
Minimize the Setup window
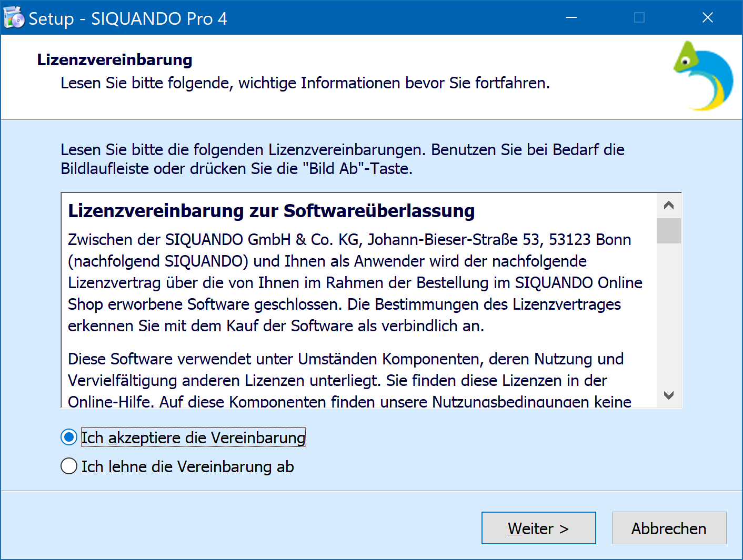(x=571, y=18)
